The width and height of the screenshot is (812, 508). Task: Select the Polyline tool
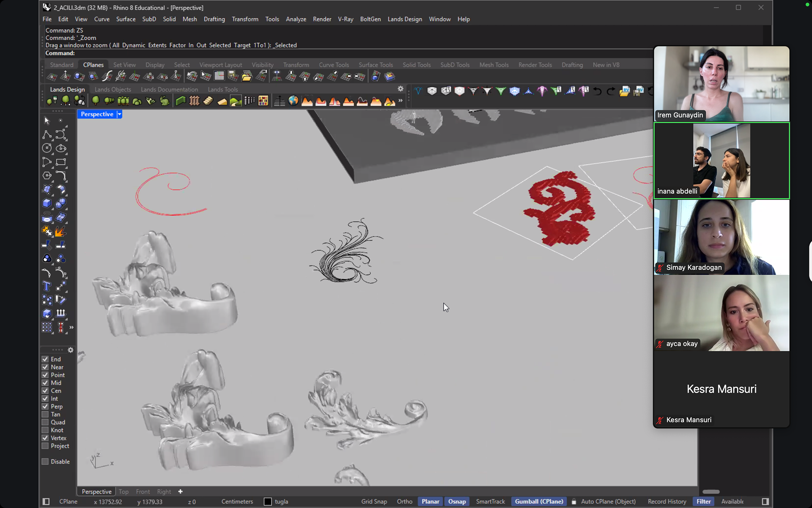point(47,135)
